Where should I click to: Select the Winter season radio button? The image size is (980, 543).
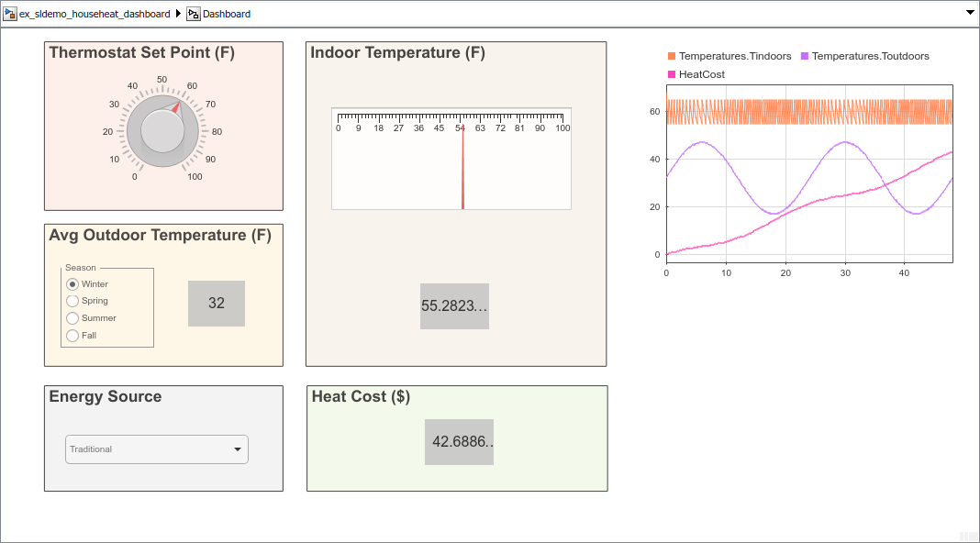click(x=72, y=283)
